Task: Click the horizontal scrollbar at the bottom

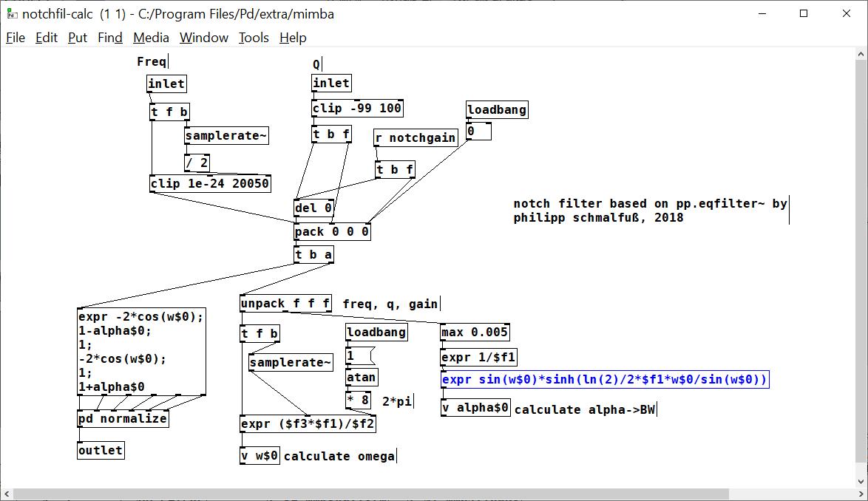Action: click(370, 494)
